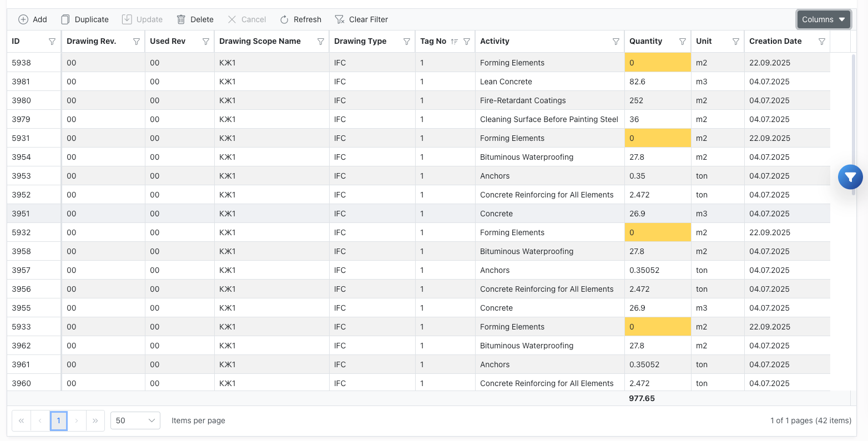Open the Drawing Type filter menu

pos(407,42)
